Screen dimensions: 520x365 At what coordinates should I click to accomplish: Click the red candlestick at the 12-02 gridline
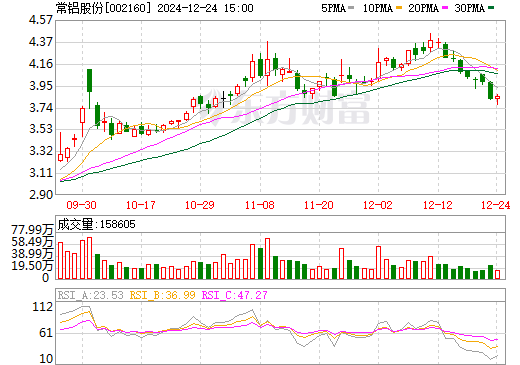click(x=378, y=65)
